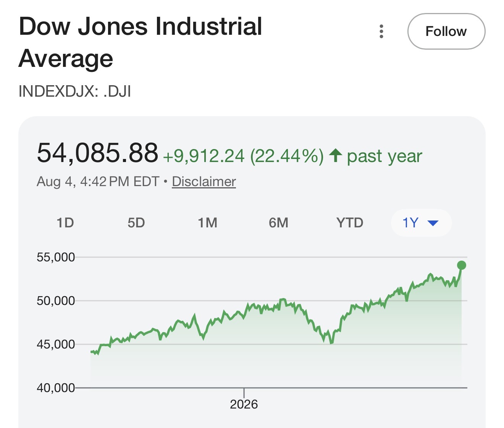Open the three-dot more options menu
Screen dimensions: 504x428
(x=381, y=31)
